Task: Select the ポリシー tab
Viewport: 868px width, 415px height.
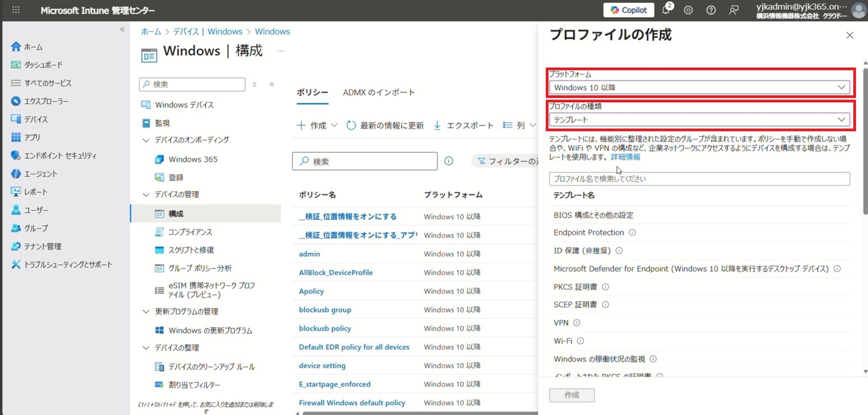Action: tap(312, 92)
